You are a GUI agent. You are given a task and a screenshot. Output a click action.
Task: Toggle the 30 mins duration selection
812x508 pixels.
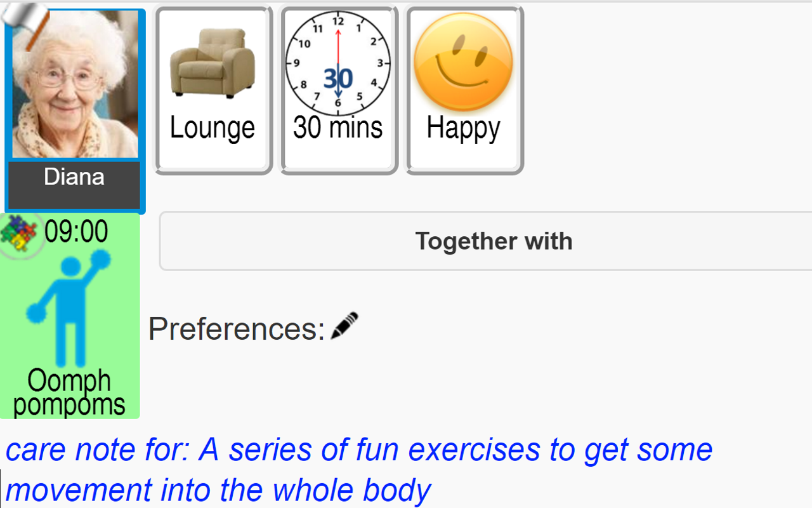[338, 89]
